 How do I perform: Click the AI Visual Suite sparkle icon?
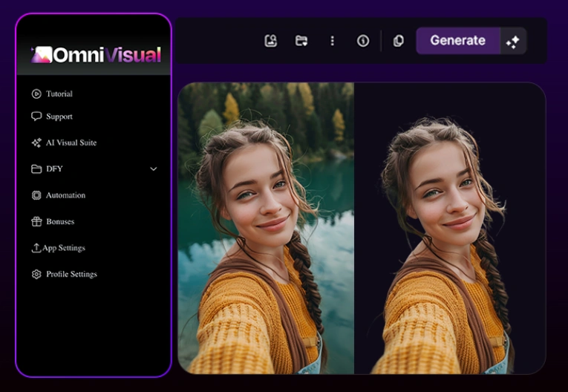36,143
